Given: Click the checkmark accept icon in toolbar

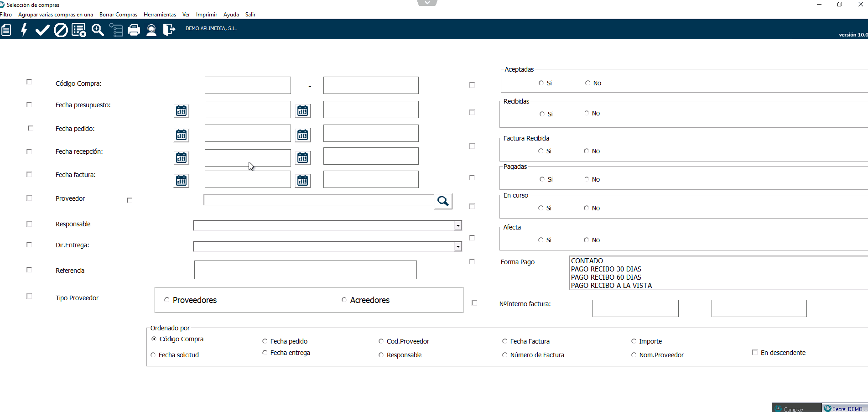Looking at the screenshot, I should click(42, 30).
